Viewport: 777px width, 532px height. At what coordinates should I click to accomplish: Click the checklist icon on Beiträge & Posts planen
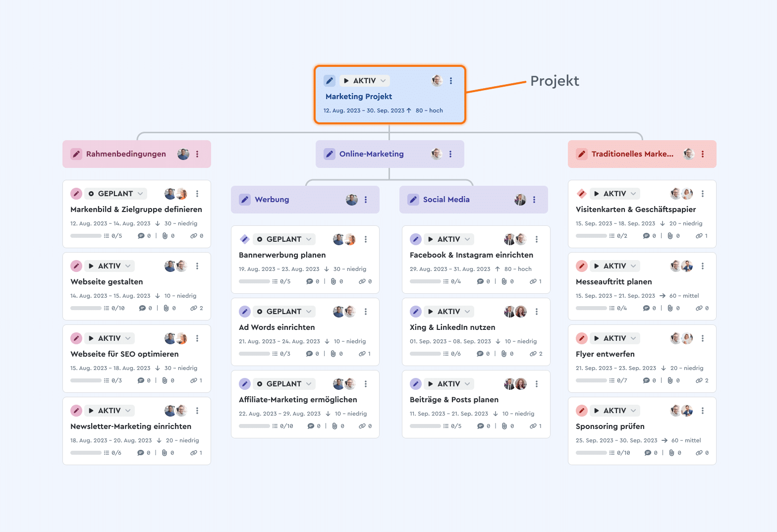(x=446, y=426)
